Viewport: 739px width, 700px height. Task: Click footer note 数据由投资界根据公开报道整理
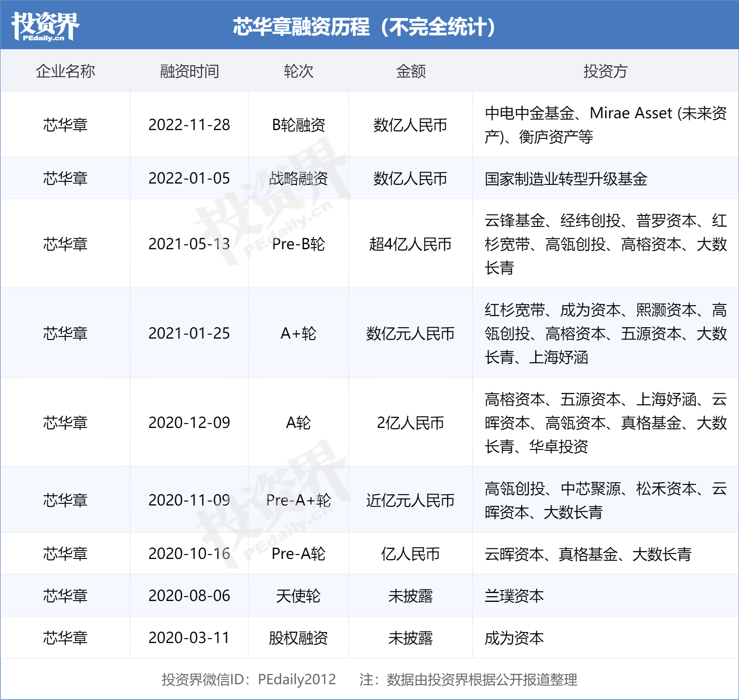[x=482, y=679]
